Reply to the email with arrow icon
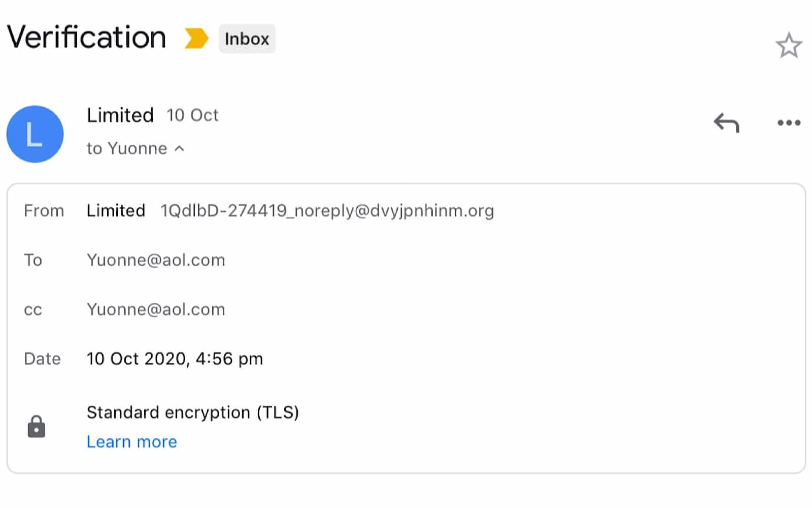812x508 pixels. click(726, 123)
